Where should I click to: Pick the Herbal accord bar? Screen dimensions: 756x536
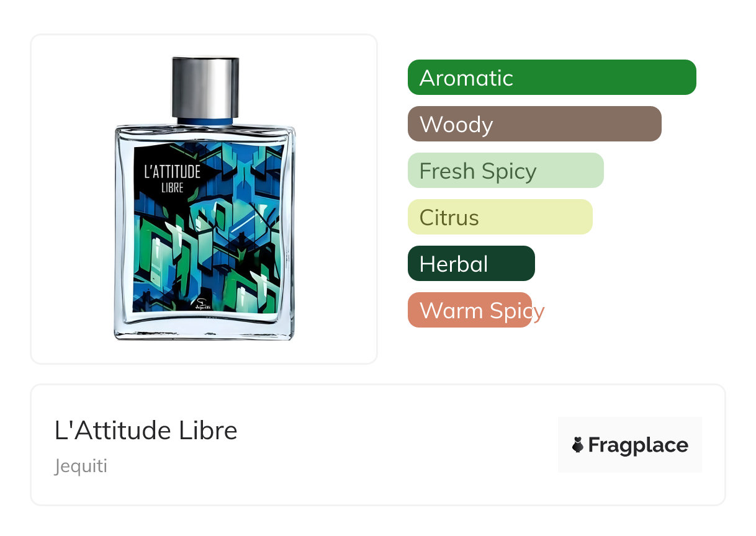[x=471, y=264]
